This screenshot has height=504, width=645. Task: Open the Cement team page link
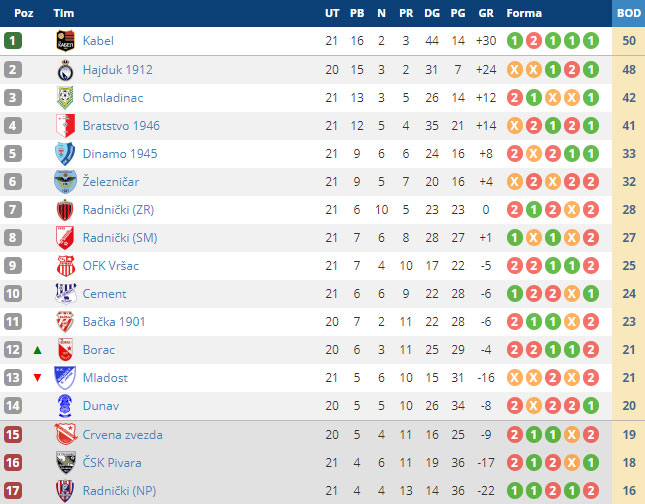click(104, 294)
